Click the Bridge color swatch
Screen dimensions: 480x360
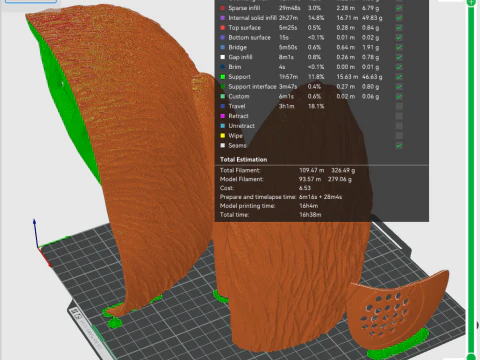[223, 47]
